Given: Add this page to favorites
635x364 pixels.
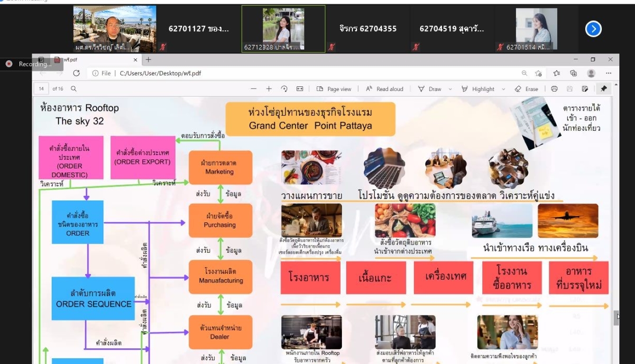Looking at the screenshot, I should 539,73.
